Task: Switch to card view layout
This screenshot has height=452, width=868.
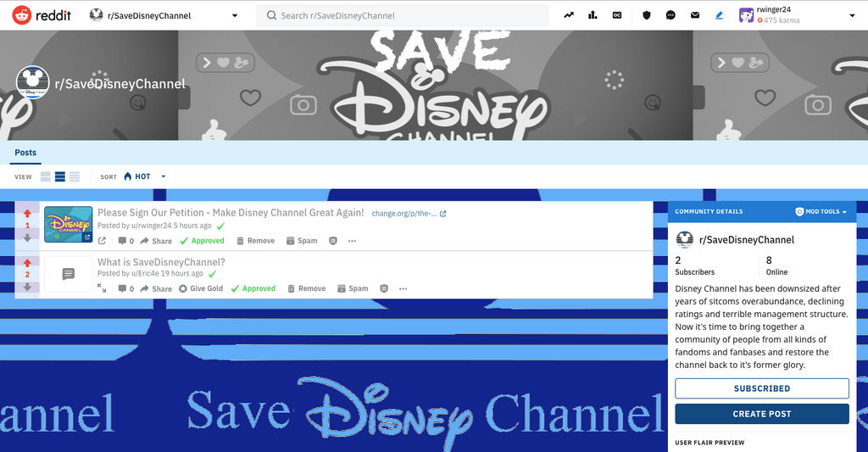Action: tap(46, 176)
